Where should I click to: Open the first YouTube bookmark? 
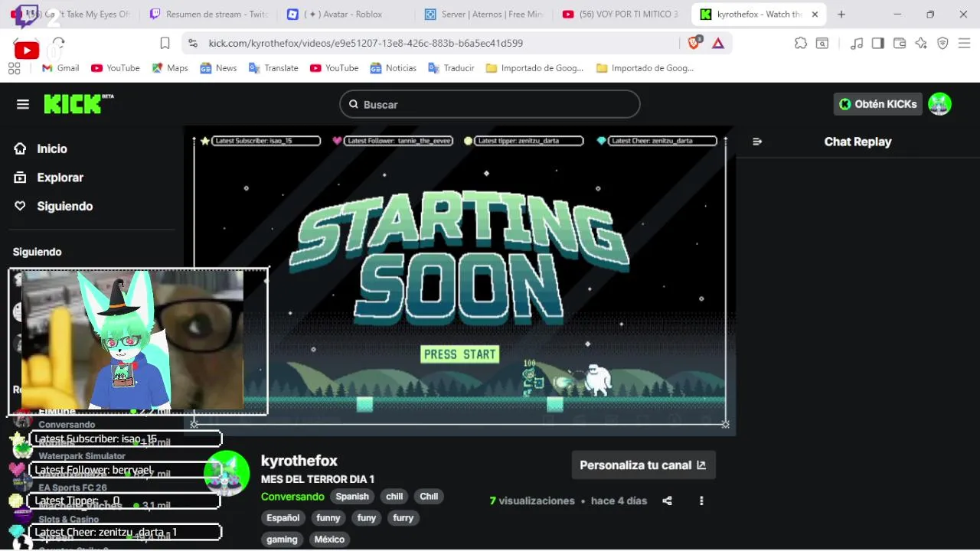[116, 68]
